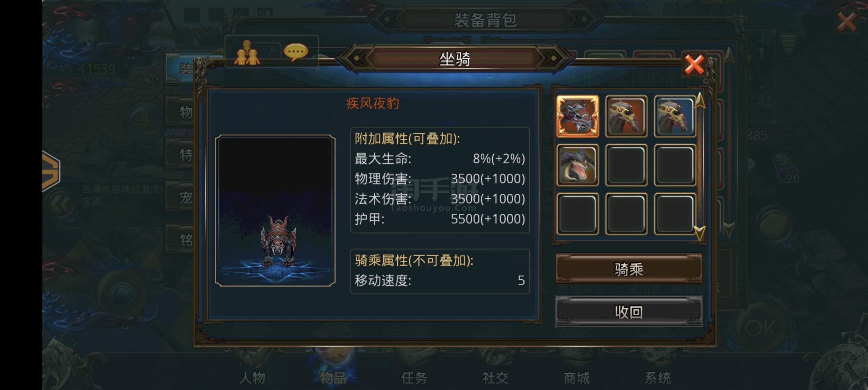Close the 装备背包 backpack panel
Image resolution: width=868 pixels, height=390 pixels.
tap(847, 22)
